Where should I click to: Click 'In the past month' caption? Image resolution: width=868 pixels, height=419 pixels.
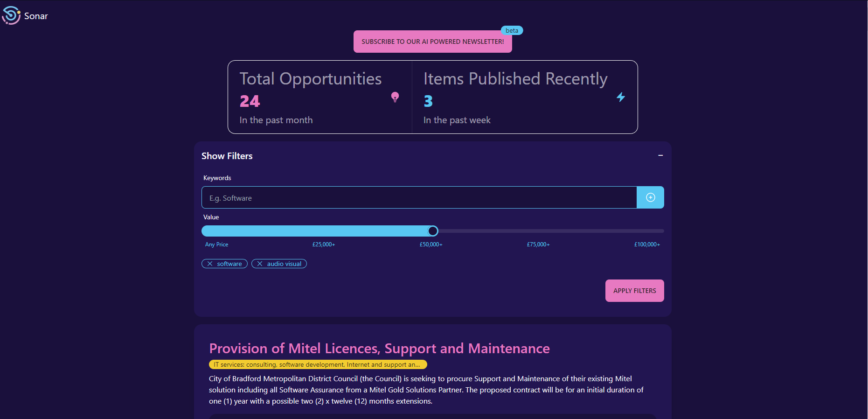(276, 120)
